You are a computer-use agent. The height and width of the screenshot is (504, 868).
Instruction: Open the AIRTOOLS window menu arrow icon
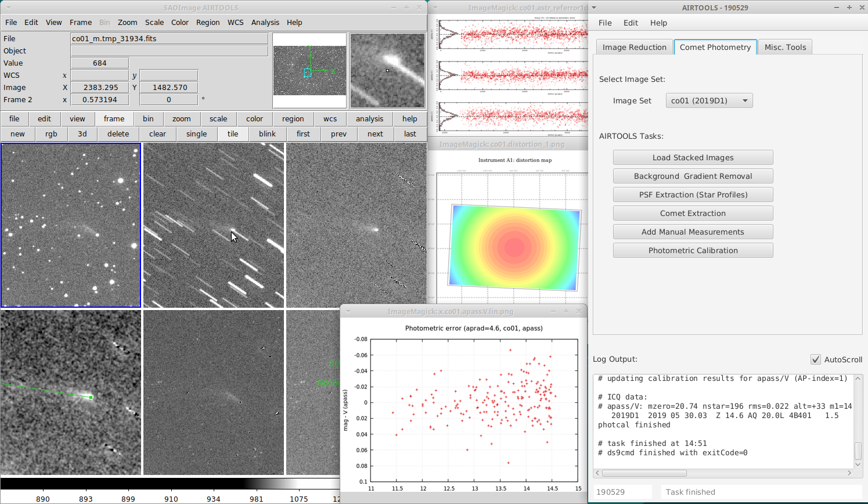coord(594,8)
